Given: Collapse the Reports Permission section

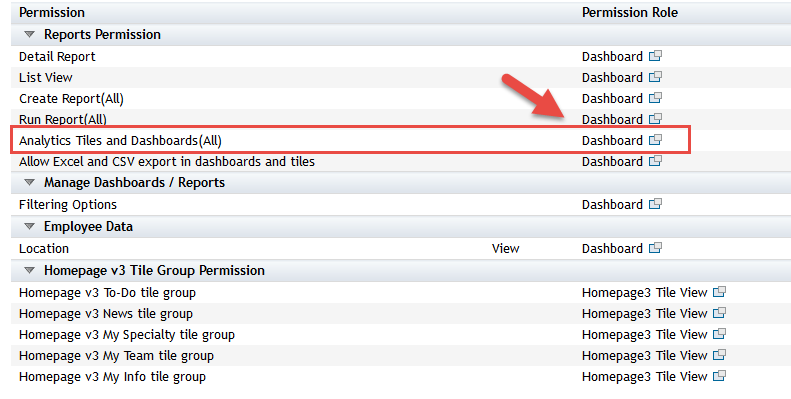Looking at the screenshot, I should pos(30,34).
